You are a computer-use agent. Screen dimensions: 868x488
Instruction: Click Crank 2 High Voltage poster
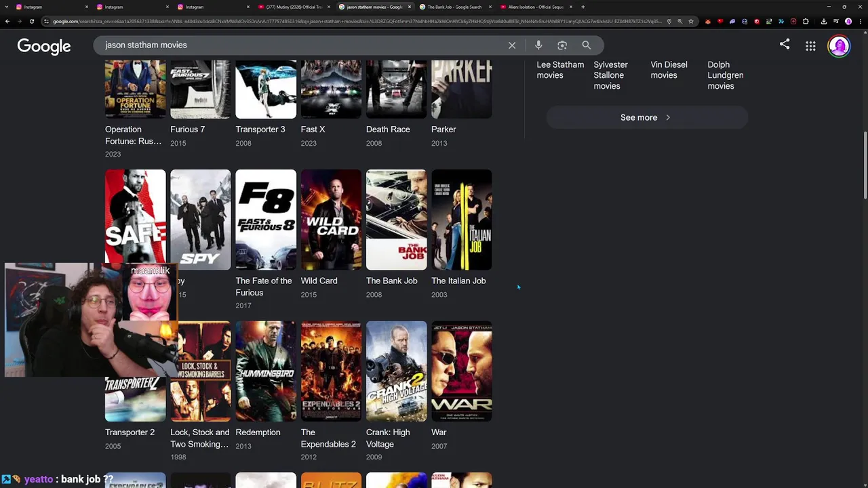pyautogui.click(x=397, y=371)
